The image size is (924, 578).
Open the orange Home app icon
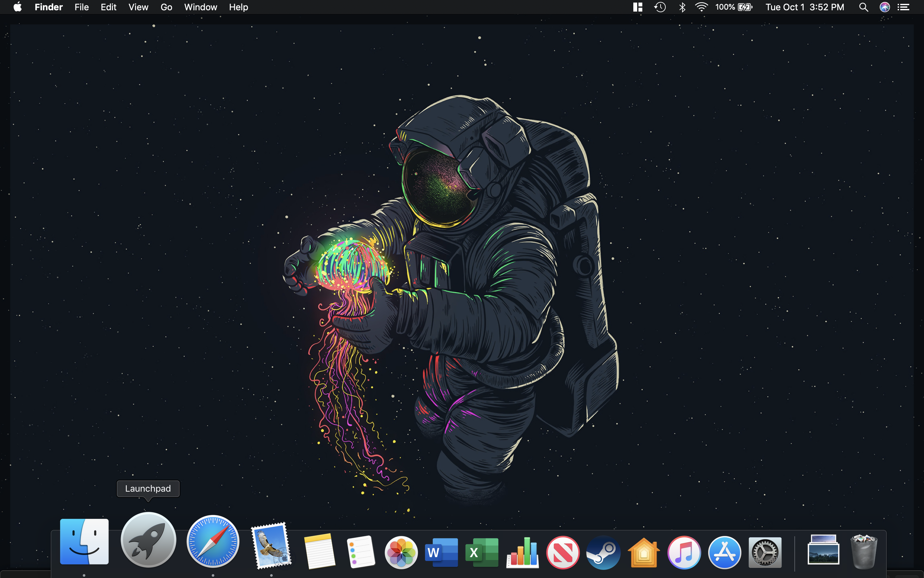click(x=644, y=552)
